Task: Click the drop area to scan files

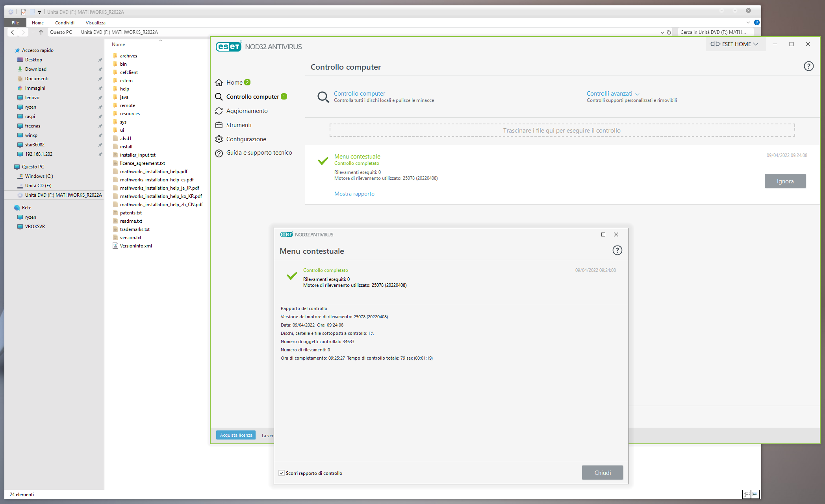Action: [x=562, y=130]
